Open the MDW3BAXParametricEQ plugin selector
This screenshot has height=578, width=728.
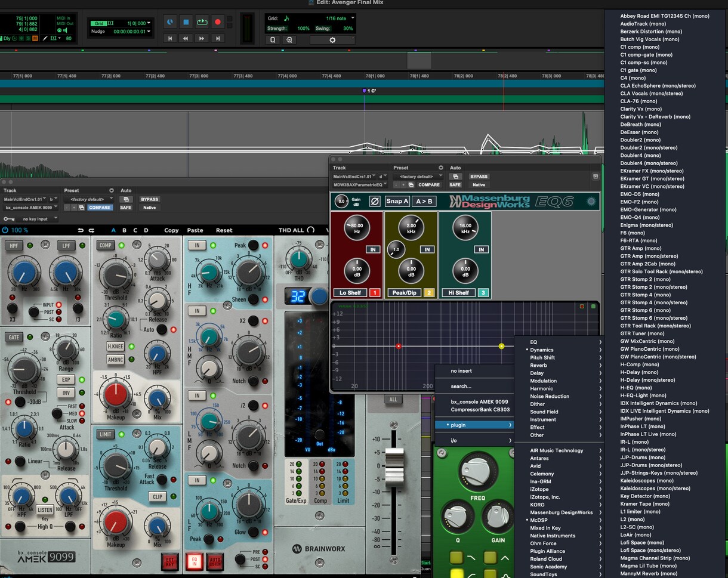coord(360,185)
